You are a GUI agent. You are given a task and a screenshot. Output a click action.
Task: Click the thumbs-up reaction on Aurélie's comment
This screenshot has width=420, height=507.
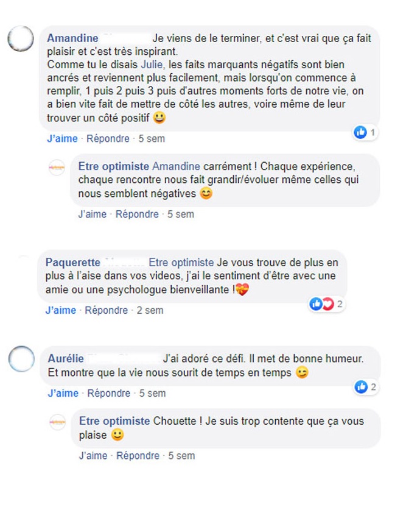361,387
